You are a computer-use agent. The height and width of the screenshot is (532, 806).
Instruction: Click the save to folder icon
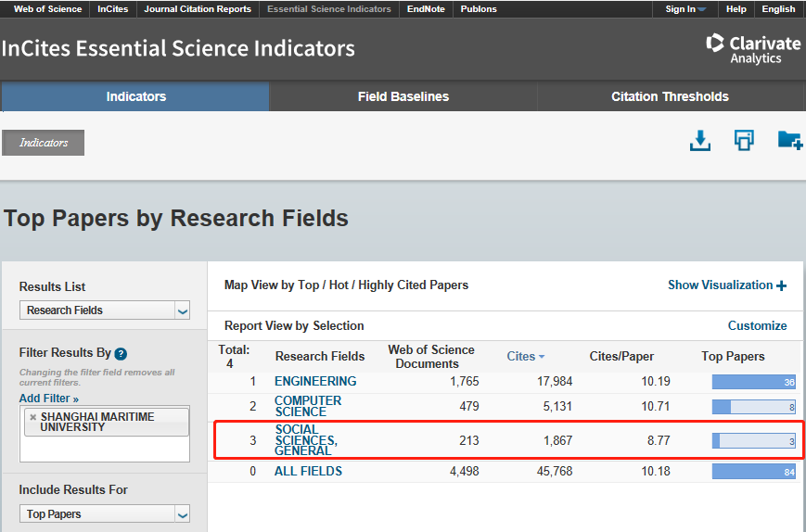coord(789,140)
